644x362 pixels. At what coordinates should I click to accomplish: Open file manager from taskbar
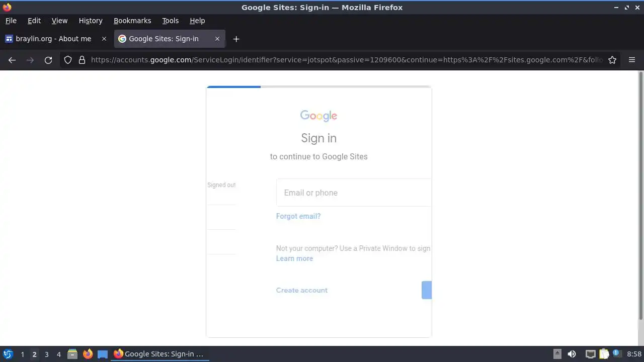[x=72, y=354]
